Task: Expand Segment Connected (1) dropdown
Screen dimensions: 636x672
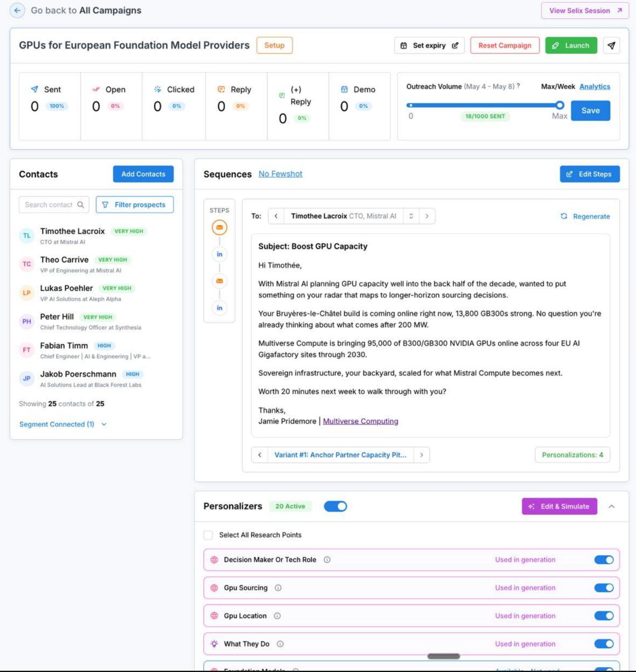Action: 63,424
